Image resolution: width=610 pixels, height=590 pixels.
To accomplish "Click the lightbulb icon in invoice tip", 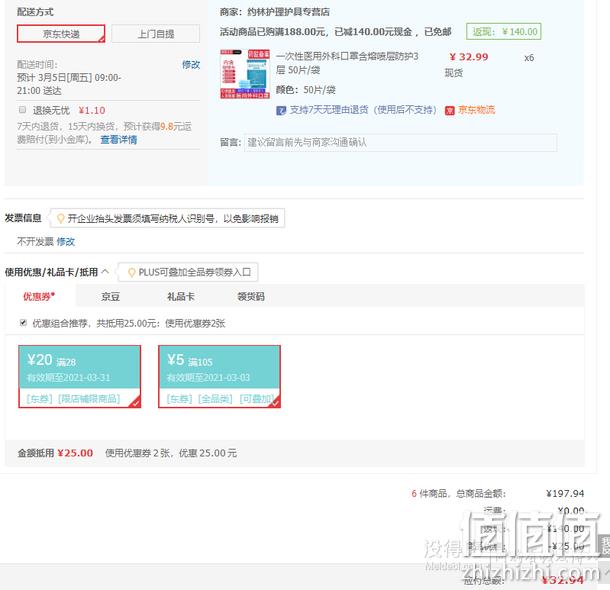I will (x=61, y=219).
